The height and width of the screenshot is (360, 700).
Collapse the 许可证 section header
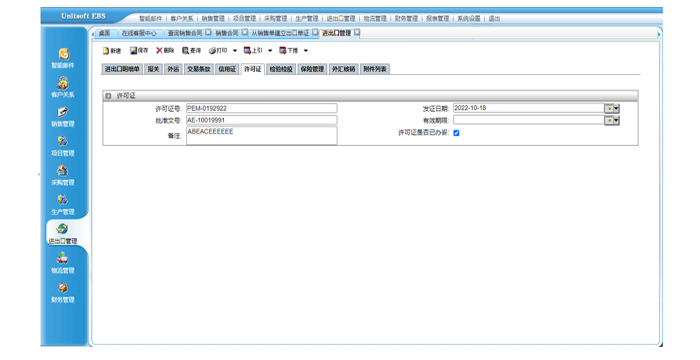(x=108, y=96)
